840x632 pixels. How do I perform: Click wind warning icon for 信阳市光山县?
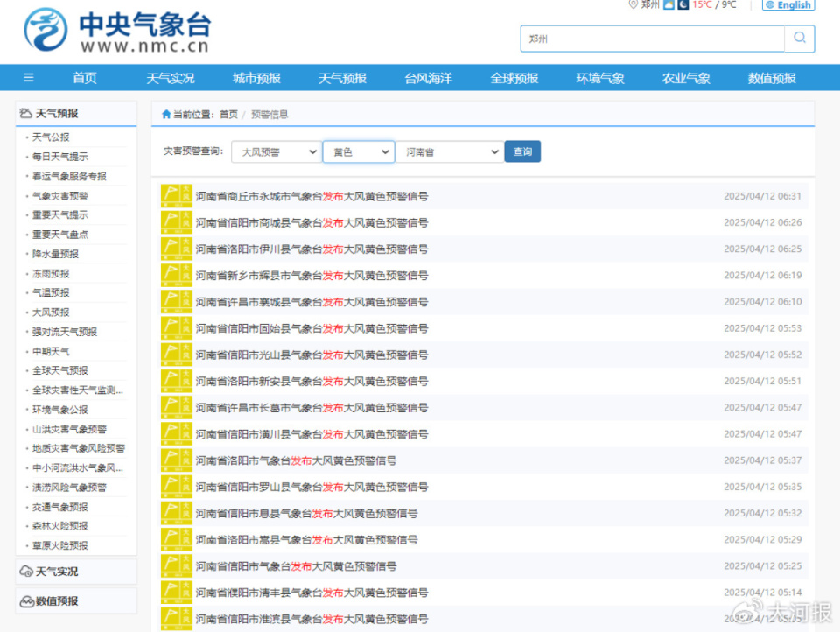(176, 355)
